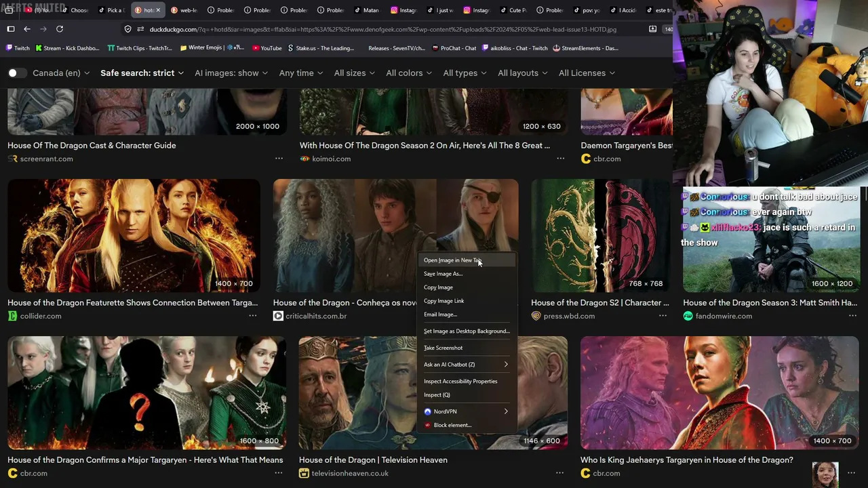Choose Open Image in New Tab
The width and height of the screenshot is (868, 488).
click(467, 260)
